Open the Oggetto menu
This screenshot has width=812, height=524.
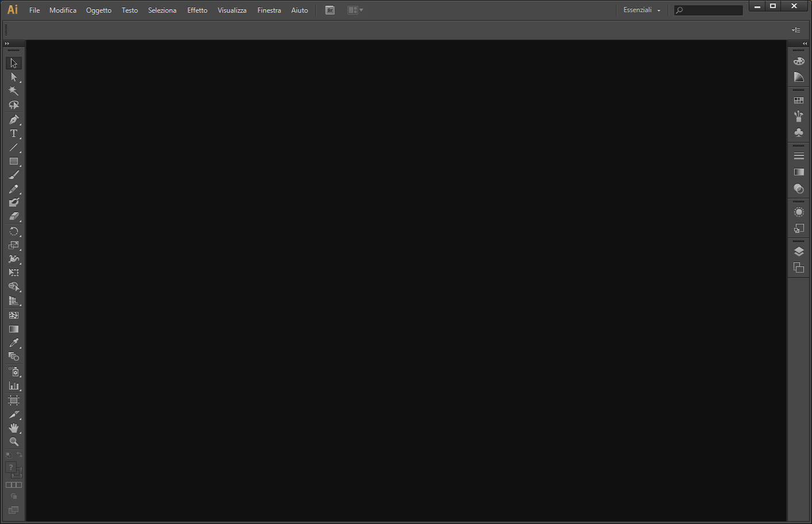pyautogui.click(x=99, y=10)
